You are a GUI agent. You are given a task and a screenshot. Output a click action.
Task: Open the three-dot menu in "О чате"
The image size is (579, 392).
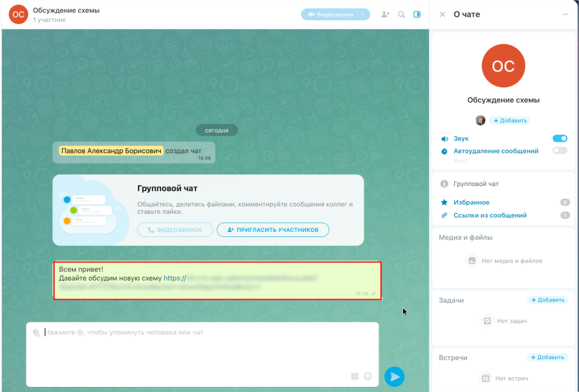(x=565, y=15)
